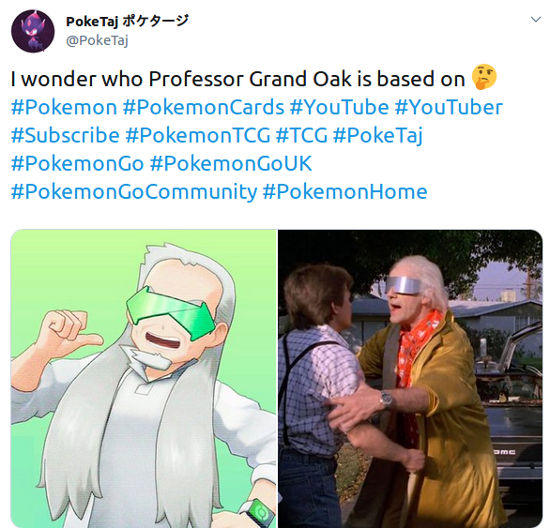This screenshot has height=528, width=550.
Task: Open the #Pokemon hashtag
Action: click(64, 107)
